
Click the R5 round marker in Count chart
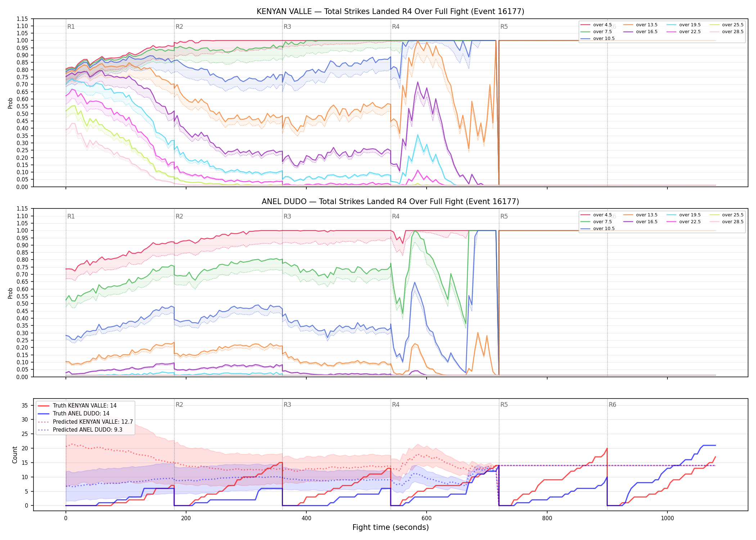pyautogui.click(x=504, y=405)
